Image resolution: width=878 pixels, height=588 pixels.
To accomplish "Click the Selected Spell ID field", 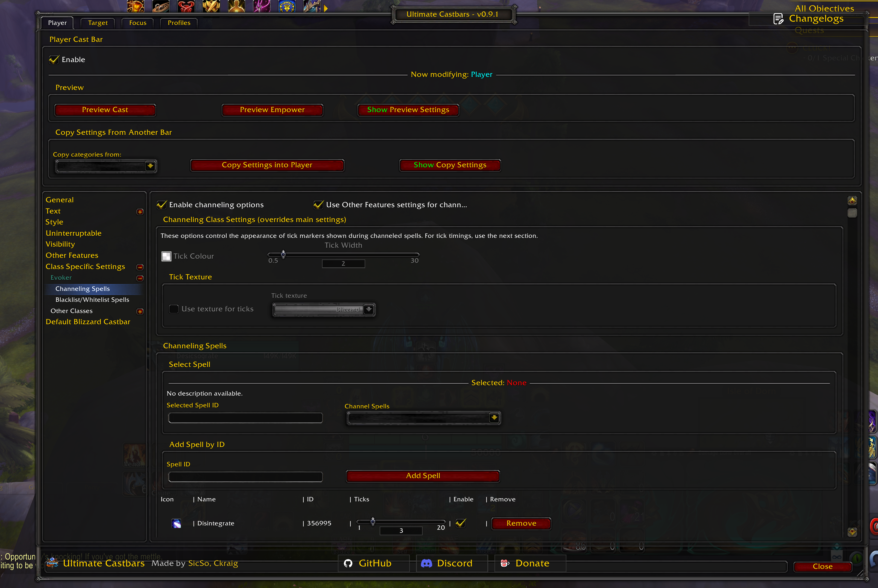I will coord(245,418).
